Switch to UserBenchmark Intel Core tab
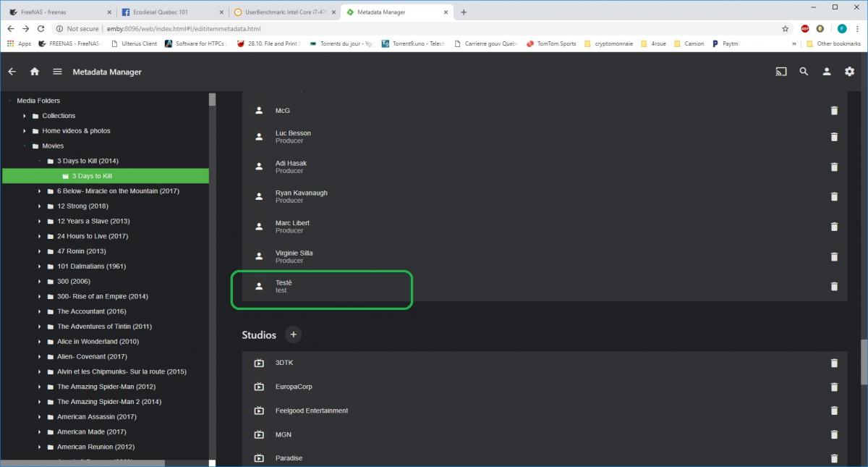868x467 pixels. [x=284, y=12]
